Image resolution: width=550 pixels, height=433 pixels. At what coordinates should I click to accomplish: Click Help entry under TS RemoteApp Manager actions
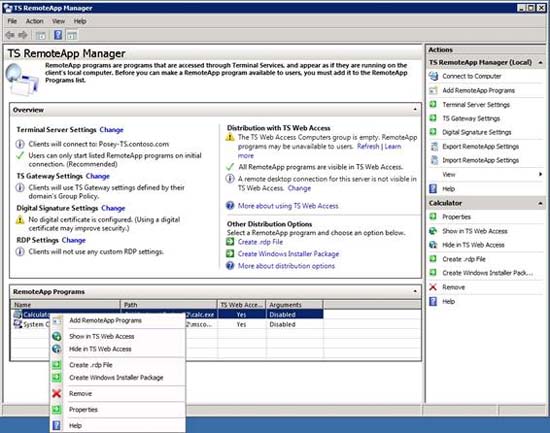tap(449, 189)
